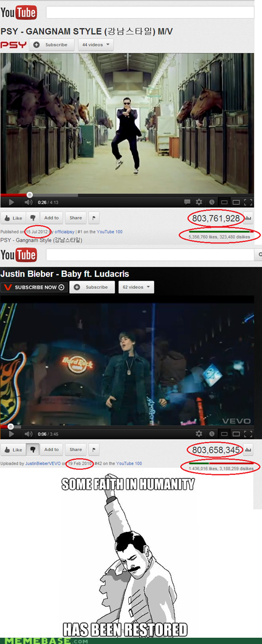The image size is (262, 644).
Task: Open the PSY channel logo
Action: pos(14,45)
